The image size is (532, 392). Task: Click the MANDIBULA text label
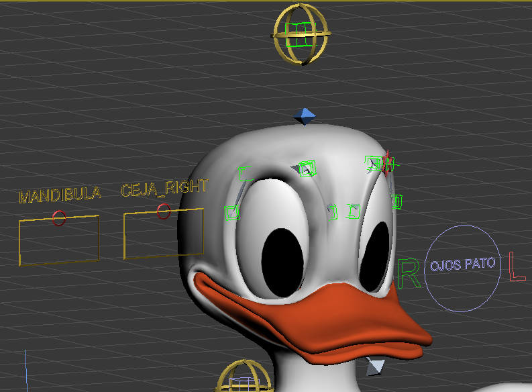point(60,195)
